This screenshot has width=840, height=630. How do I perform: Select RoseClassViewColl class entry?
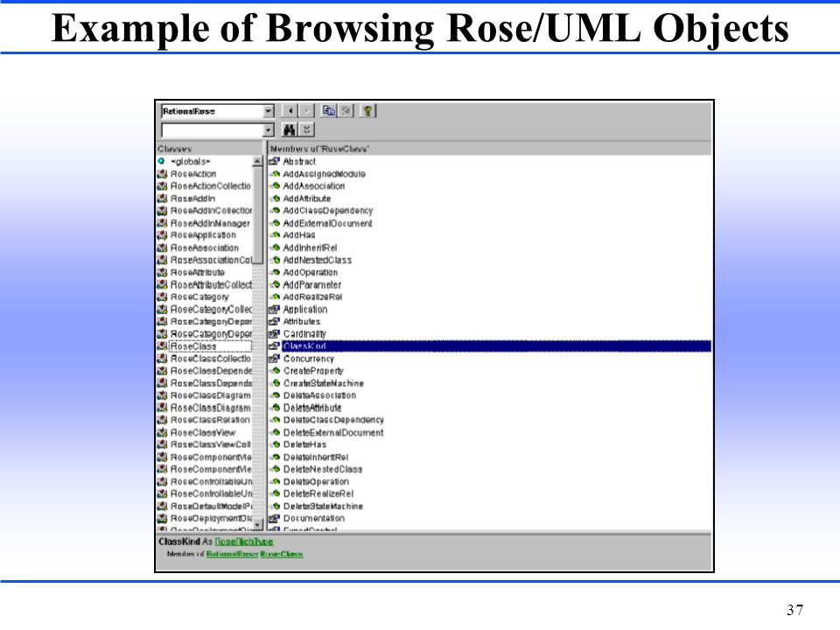tap(211, 444)
